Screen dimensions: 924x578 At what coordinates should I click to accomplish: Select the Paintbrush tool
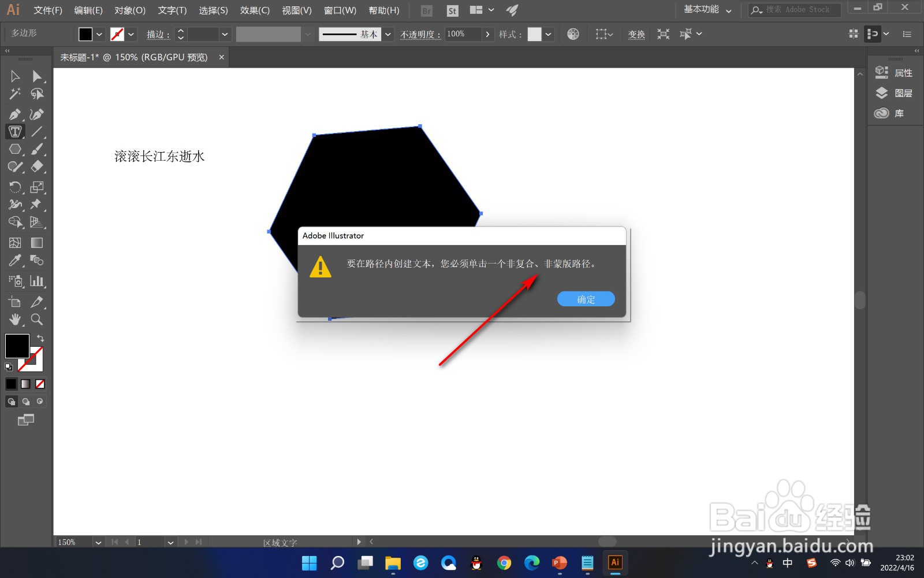[36, 149]
